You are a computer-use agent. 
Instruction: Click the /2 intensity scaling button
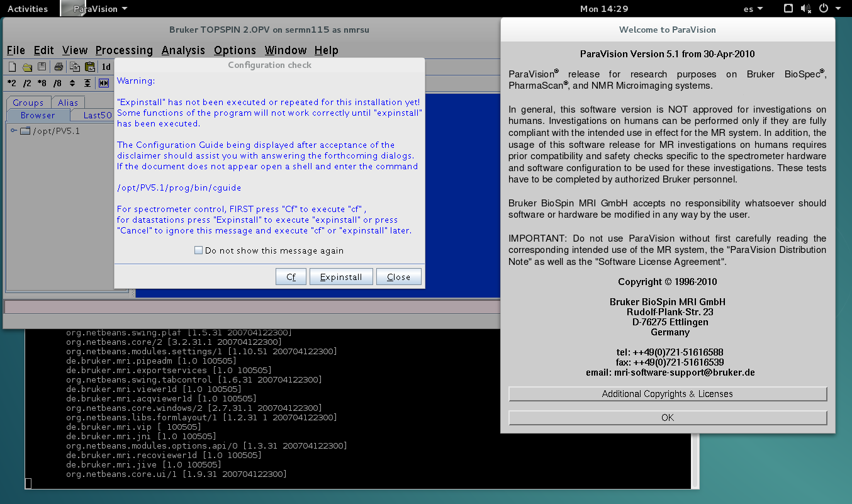pyautogui.click(x=27, y=83)
